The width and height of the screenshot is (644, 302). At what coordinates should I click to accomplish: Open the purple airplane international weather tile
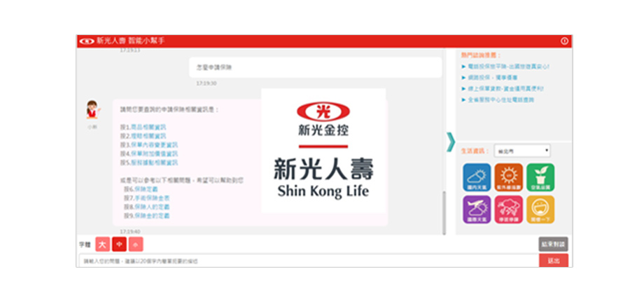tap(477, 210)
